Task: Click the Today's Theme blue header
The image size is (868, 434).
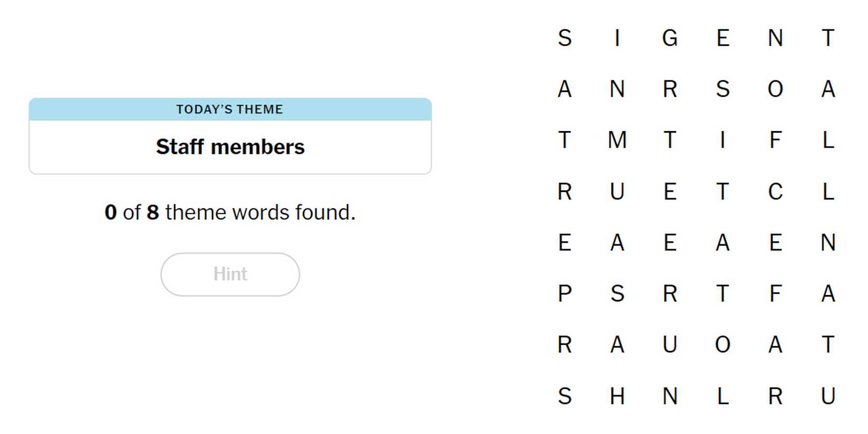Action: point(230,109)
